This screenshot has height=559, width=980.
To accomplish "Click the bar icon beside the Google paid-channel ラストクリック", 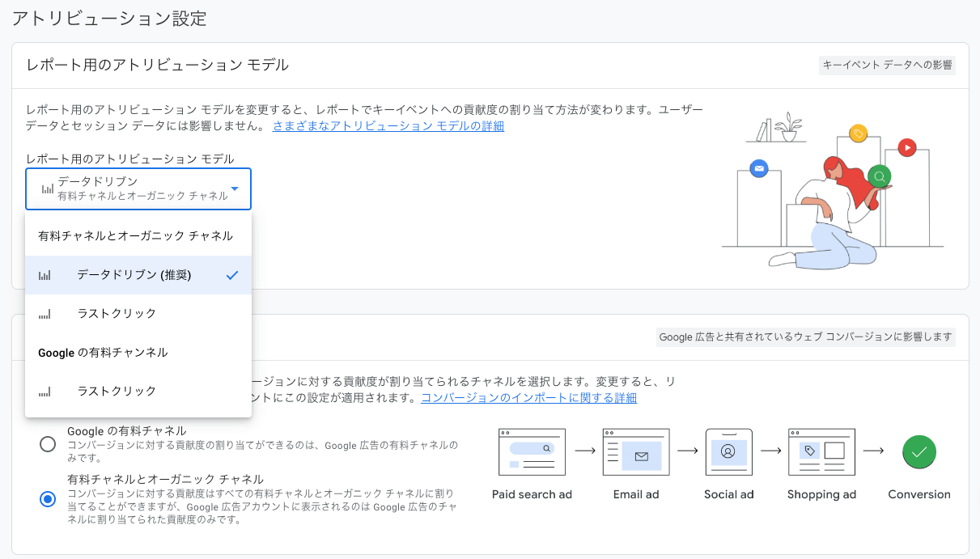I will tap(45, 391).
